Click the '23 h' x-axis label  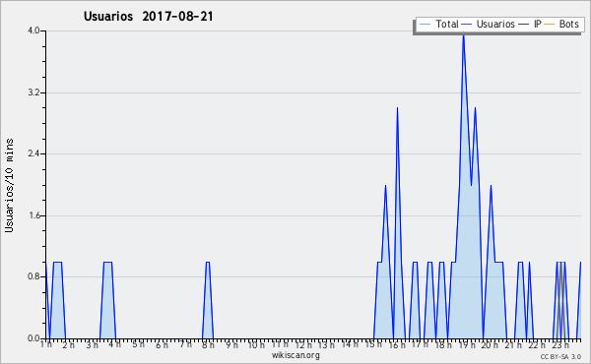(560, 344)
